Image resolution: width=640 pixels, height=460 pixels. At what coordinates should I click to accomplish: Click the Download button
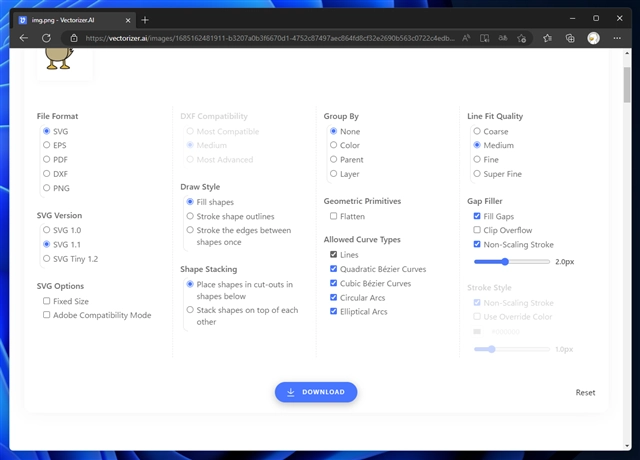[x=316, y=392]
